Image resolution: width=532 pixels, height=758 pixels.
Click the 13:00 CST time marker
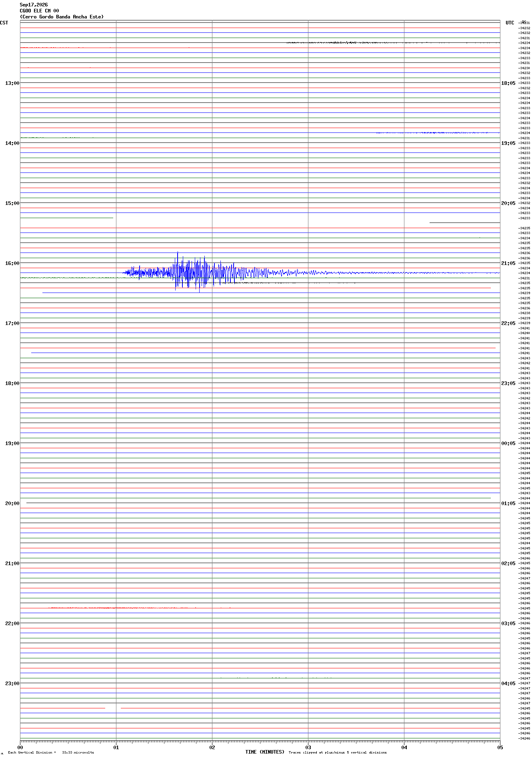pyautogui.click(x=12, y=83)
